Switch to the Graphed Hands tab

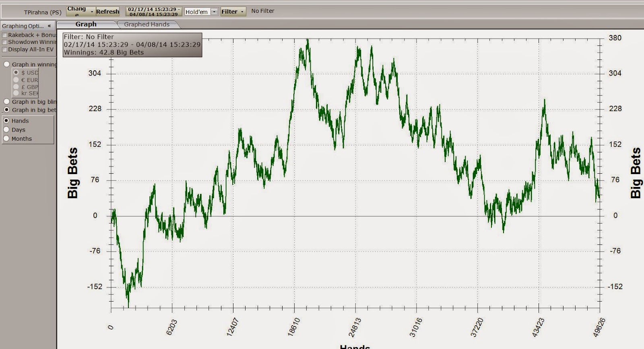(x=147, y=25)
